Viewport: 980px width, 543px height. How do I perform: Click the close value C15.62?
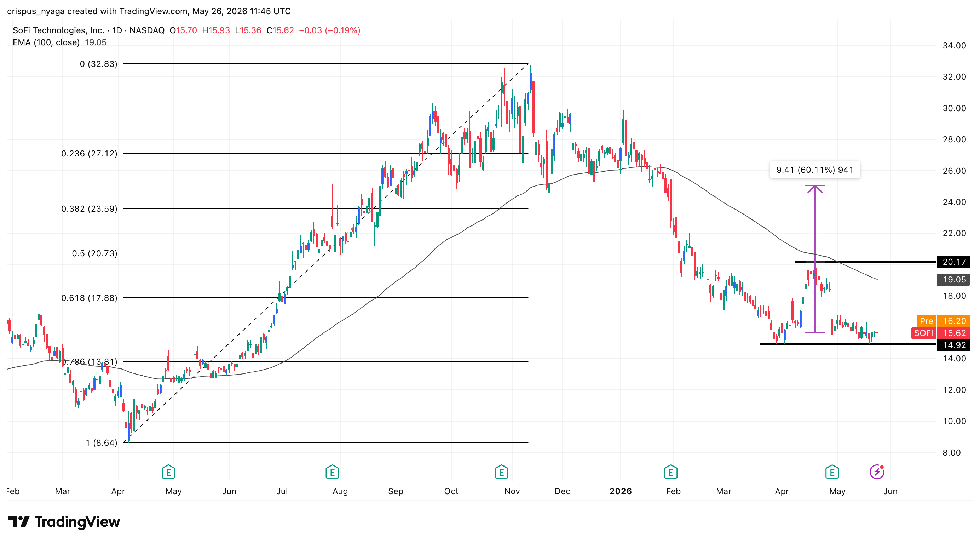coord(281,30)
